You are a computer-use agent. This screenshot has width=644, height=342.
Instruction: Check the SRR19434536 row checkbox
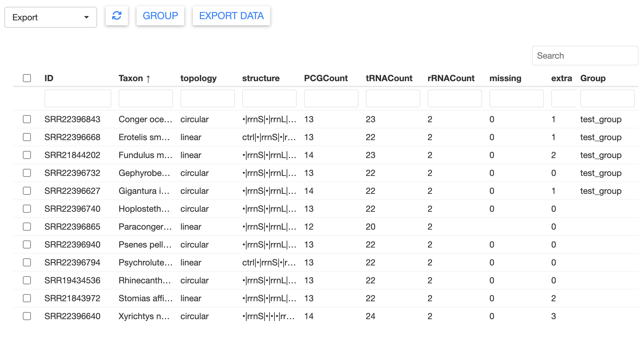pyautogui.click(x=27, y=280)
